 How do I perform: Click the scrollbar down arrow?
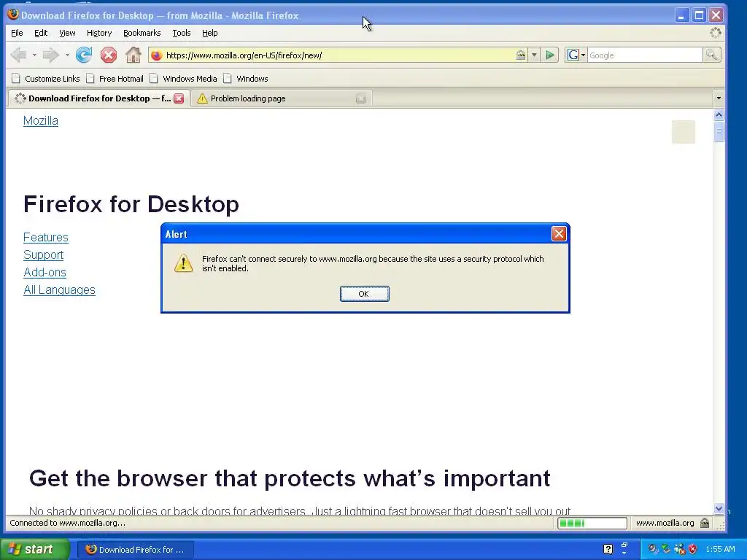pyautogui.click(x=719, y=508)
